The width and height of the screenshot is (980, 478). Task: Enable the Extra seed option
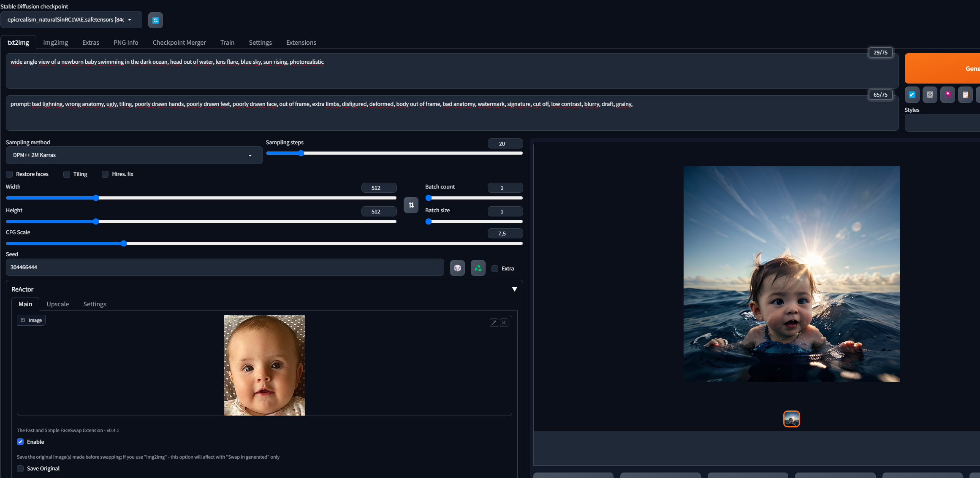(495, 268)
